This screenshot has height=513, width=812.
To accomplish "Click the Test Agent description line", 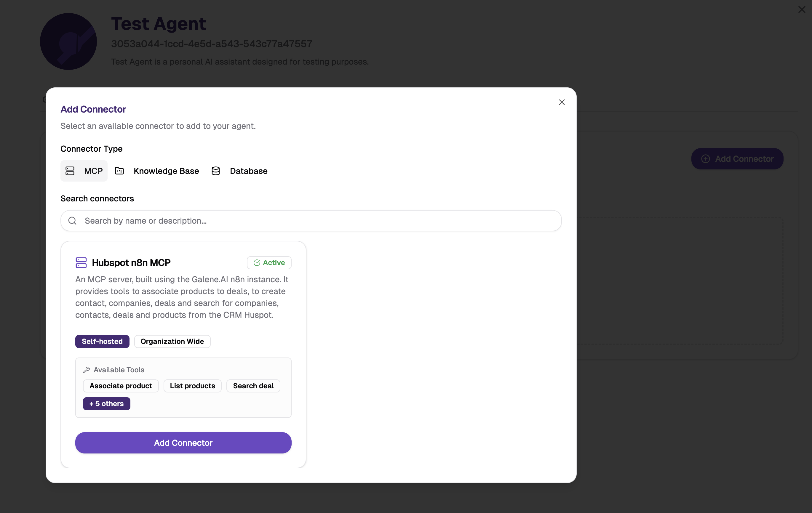I will (240, 62).
